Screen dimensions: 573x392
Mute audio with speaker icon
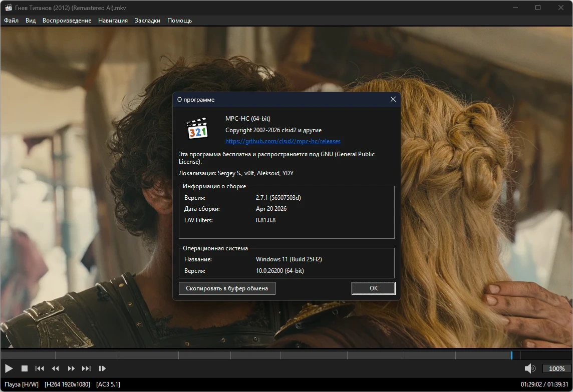530,368
